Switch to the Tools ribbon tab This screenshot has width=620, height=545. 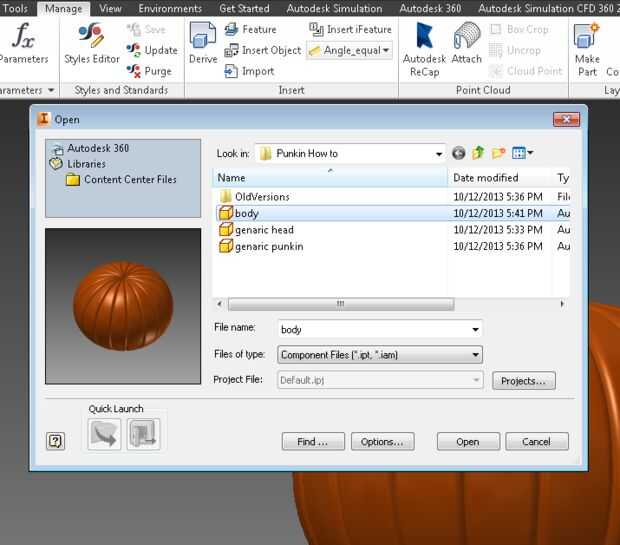15,8
